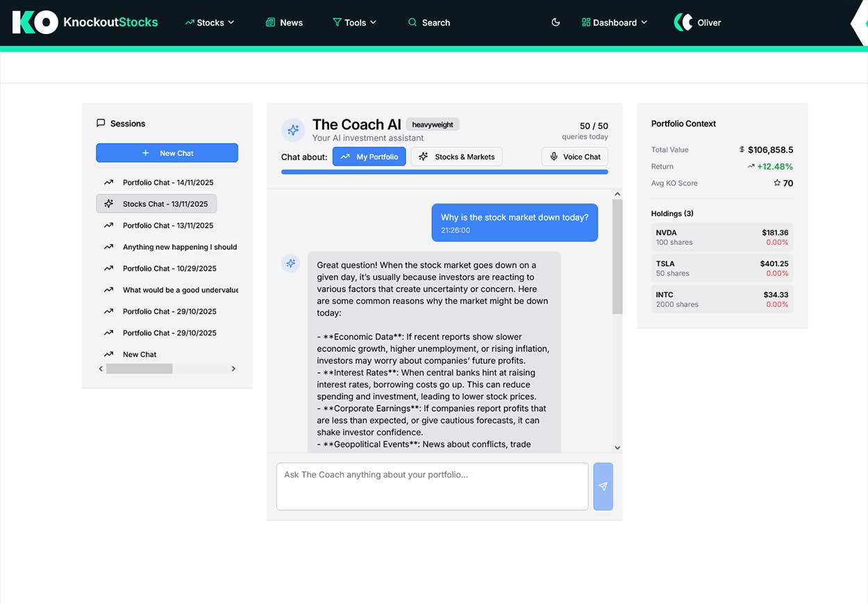The height and width of the screenshot is (604, 868).
Task: Click the Coach AI sparkle avatar
Action: [x=293, y=130]
